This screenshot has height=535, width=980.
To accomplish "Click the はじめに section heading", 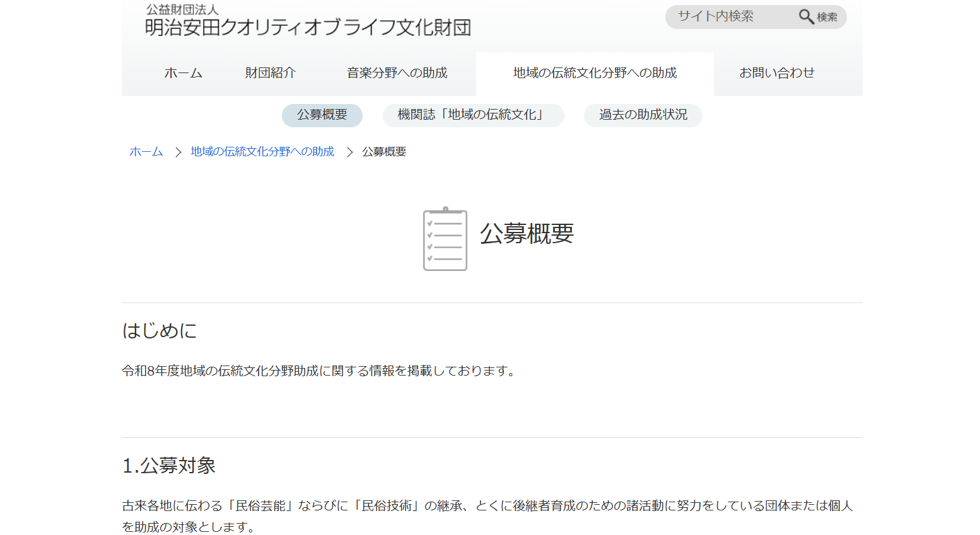I will point(160,331).
